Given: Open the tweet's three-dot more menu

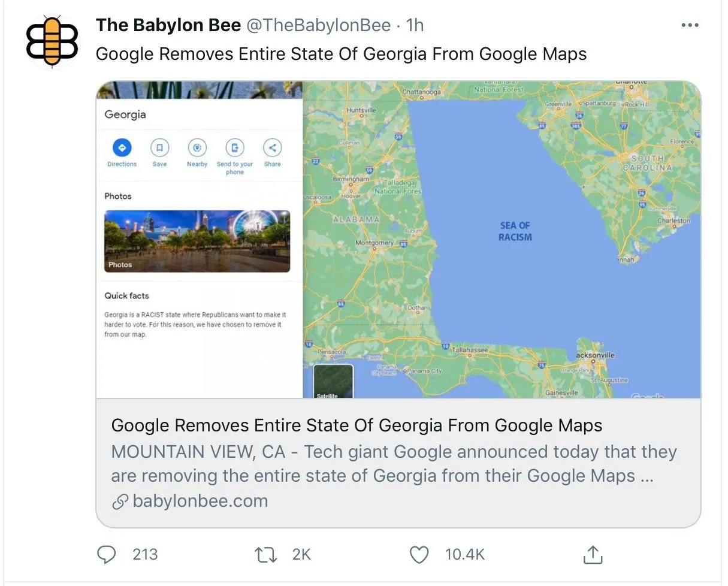Looking at the screenshot, I should (x=690, y=25).
